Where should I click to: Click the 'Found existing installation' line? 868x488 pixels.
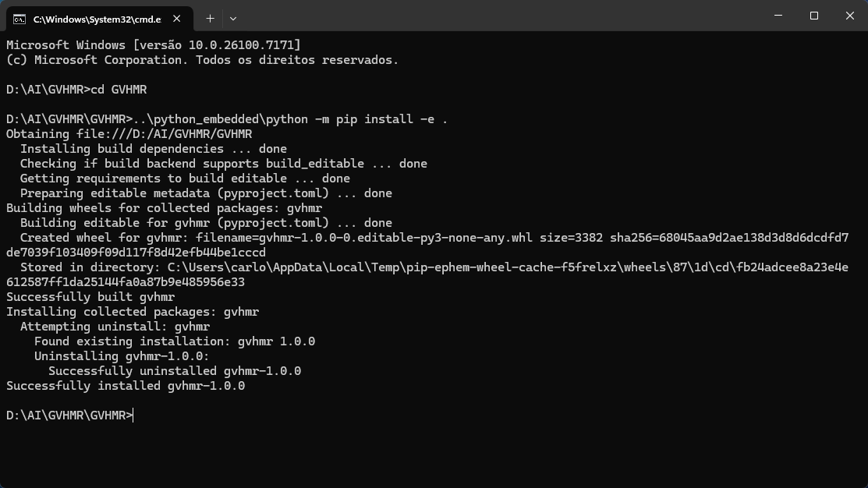175,341
